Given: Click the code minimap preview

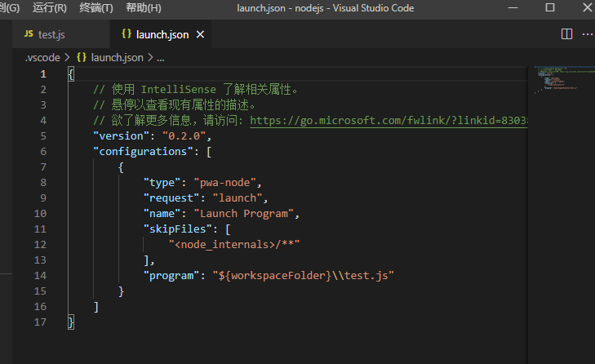Looking at the screenshot, I should (x=564, y=80).
